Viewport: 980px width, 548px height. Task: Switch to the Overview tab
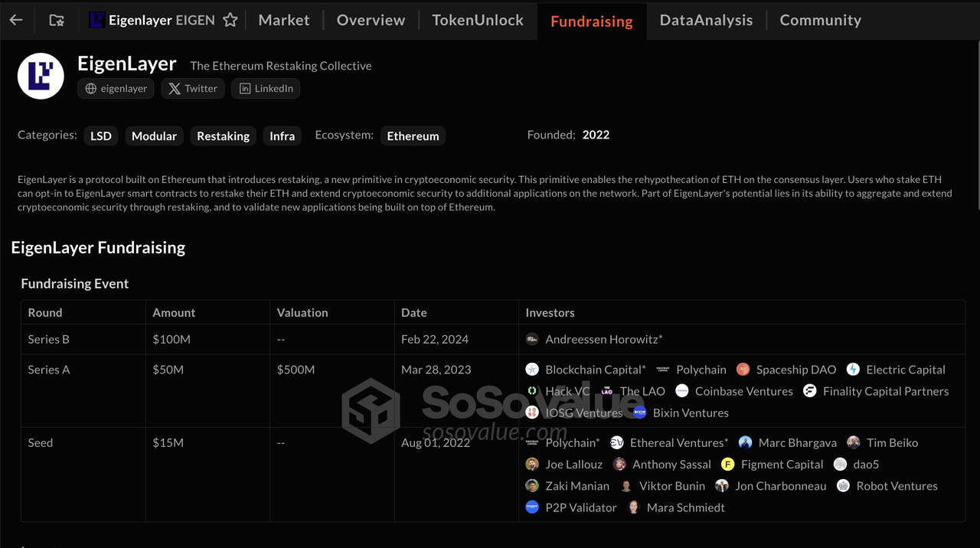tap(371, 21)
